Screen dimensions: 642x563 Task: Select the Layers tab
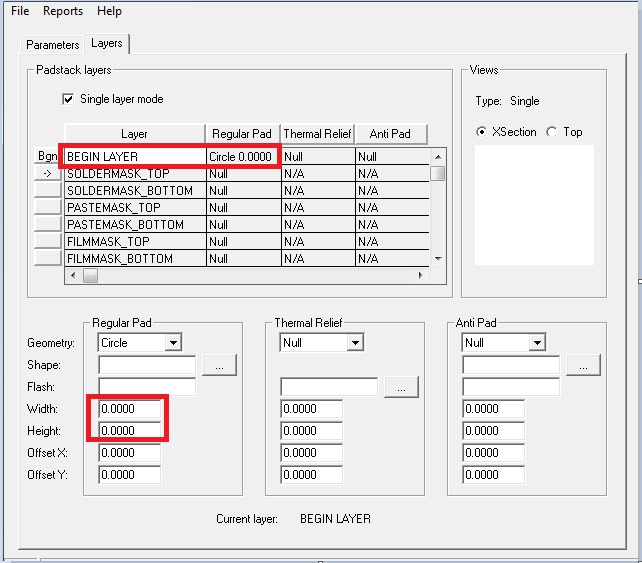107,43
